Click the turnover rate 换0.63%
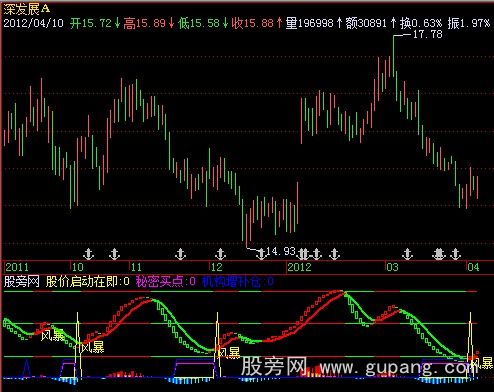The width and height of the screenshot is (494, 392). click(421, 23)
